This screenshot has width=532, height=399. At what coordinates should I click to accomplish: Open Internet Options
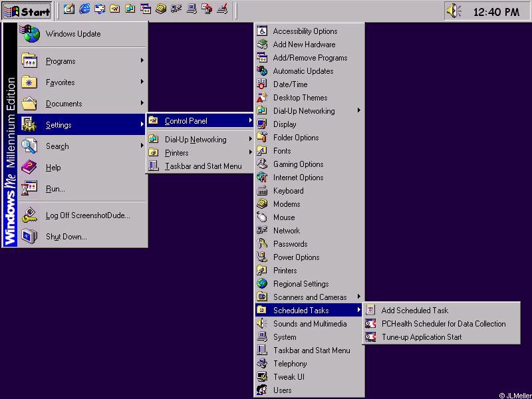coord(310,178)
